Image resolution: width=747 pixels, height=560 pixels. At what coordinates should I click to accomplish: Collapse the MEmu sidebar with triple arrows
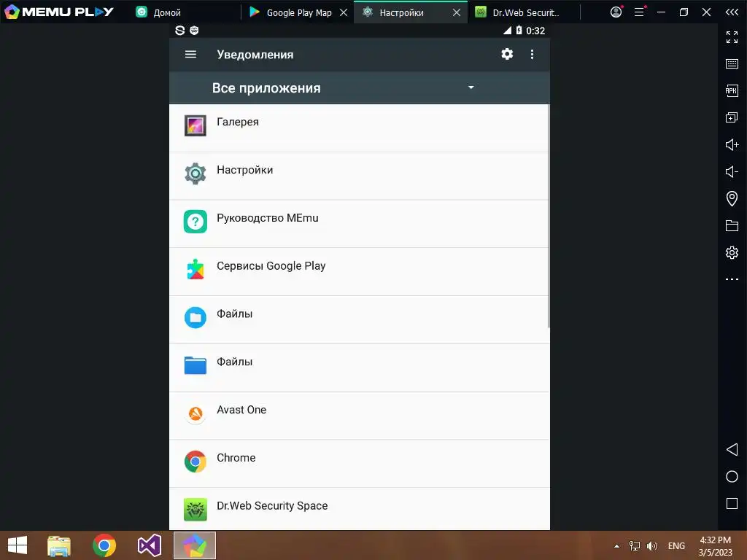(732, 12)
